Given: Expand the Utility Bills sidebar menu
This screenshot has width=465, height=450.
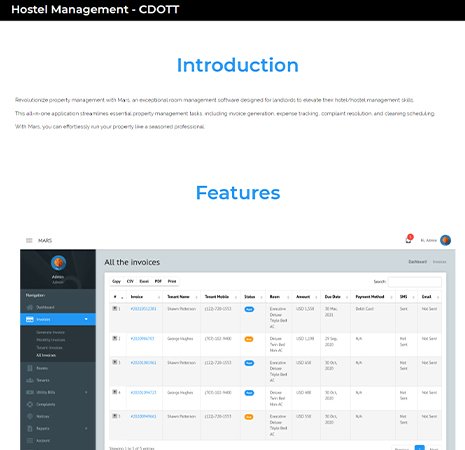Looking at the screenshot, I should 58,392.
